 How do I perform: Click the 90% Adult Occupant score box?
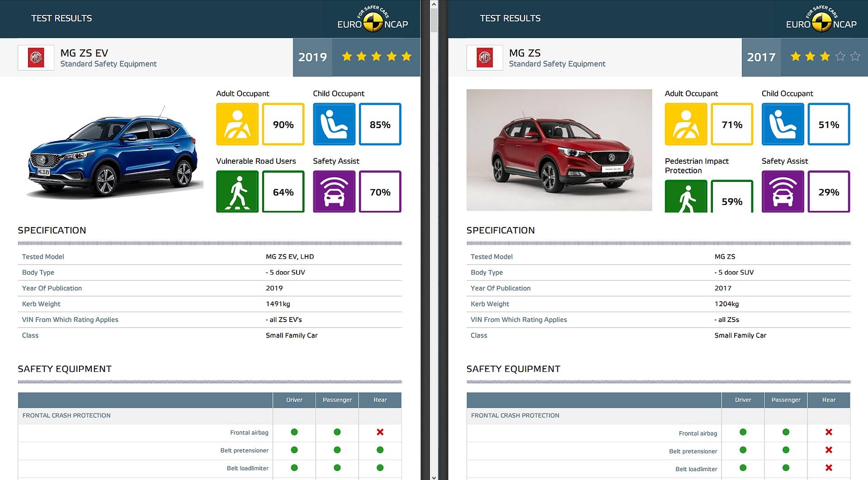tap(283, 124)
